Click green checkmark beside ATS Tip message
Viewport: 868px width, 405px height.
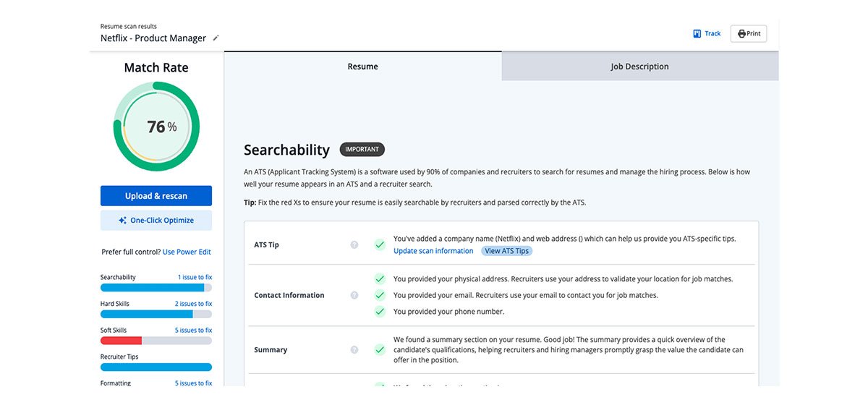pos(379,245)
